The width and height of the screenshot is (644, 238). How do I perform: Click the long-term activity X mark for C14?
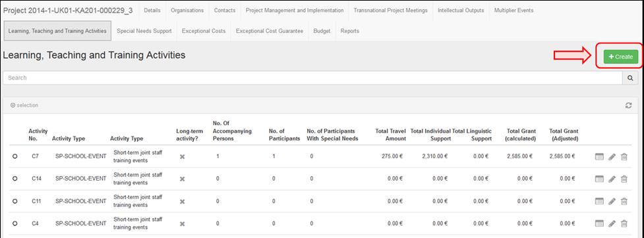(183, 179)
